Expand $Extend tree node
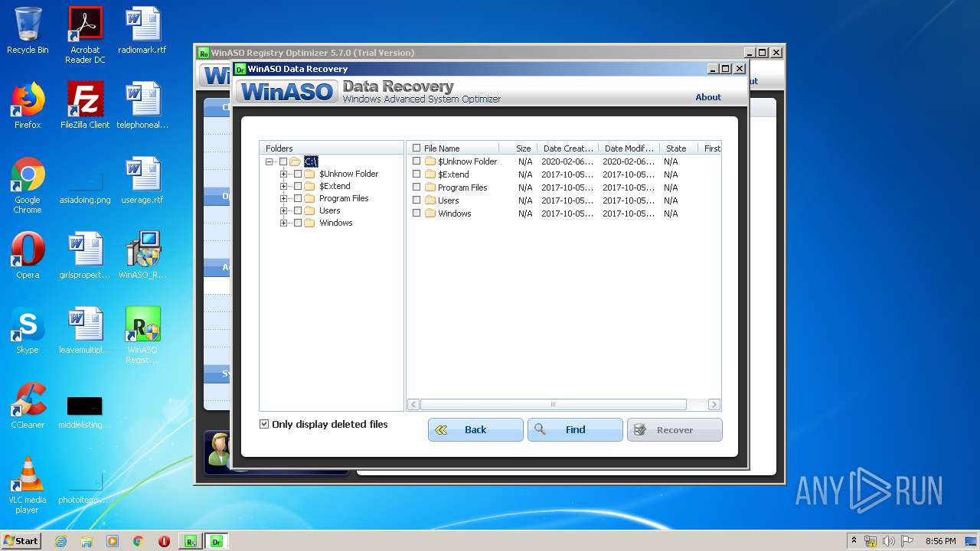Screen dimensions: 980x551 click(283, 186)
